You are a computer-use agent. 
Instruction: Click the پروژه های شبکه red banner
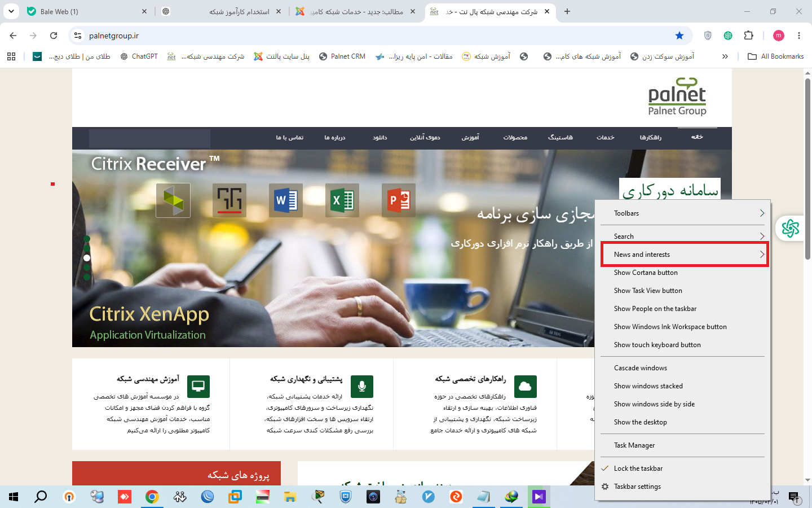(x=176, y=473)
